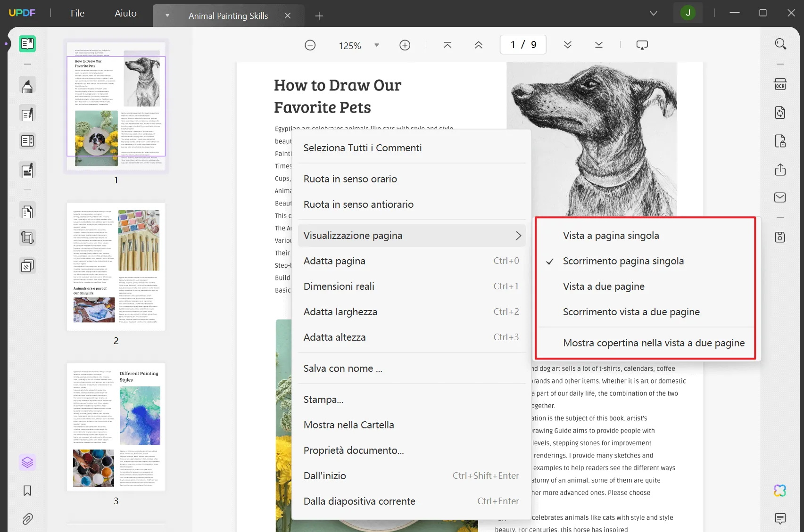Screen dimensions: 804x532
Task: Select Vista a due pagine
Action: tap(646, 286)
